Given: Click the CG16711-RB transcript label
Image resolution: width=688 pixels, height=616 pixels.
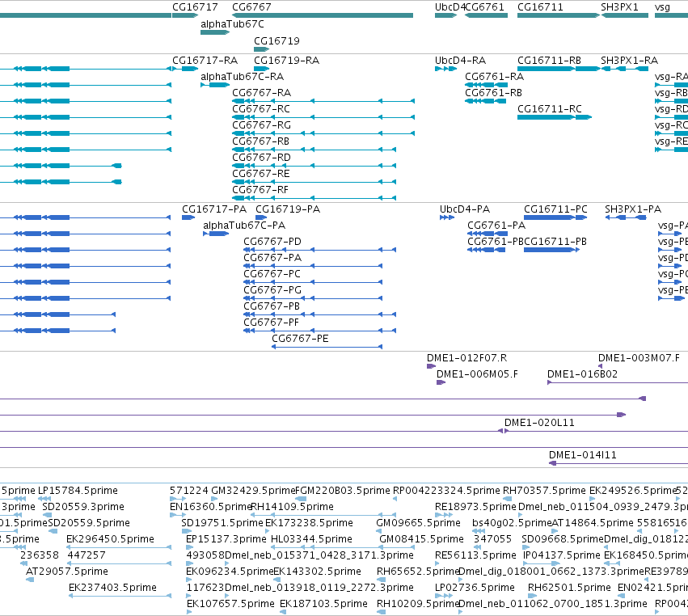Looking at the screenshot, I should [x=549, y=60].
